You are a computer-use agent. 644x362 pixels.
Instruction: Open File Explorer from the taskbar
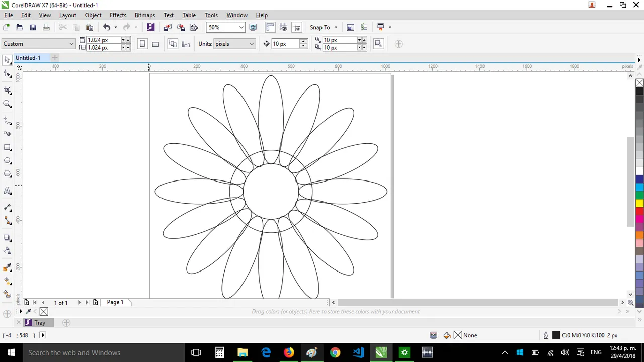tap(243, 352)
